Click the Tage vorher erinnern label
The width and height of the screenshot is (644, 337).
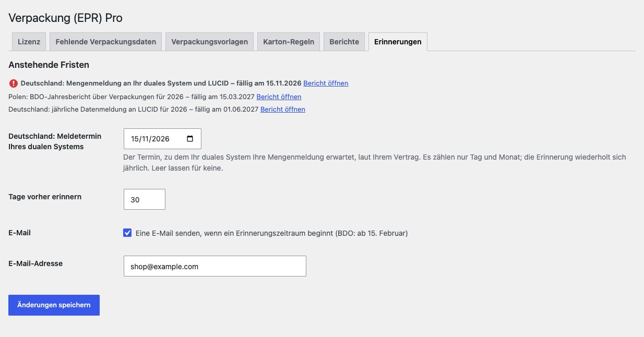[45, 197]
